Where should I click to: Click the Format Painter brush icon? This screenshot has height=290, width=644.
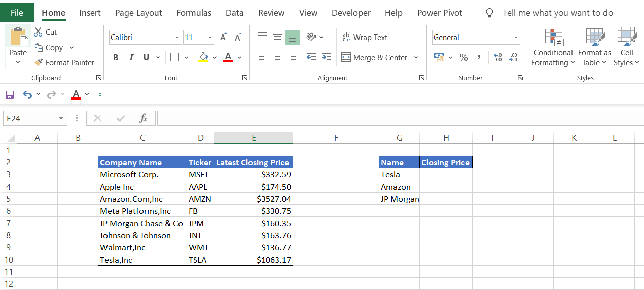point(39,63)
